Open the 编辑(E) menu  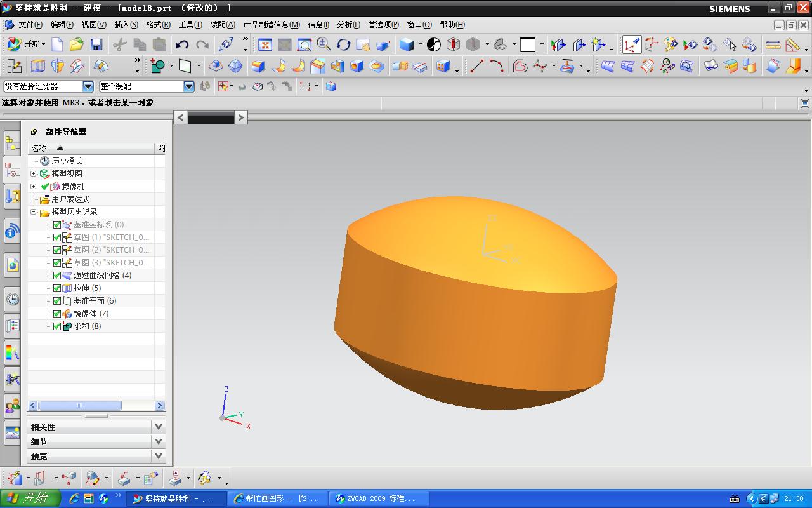(x=62, y=25)
